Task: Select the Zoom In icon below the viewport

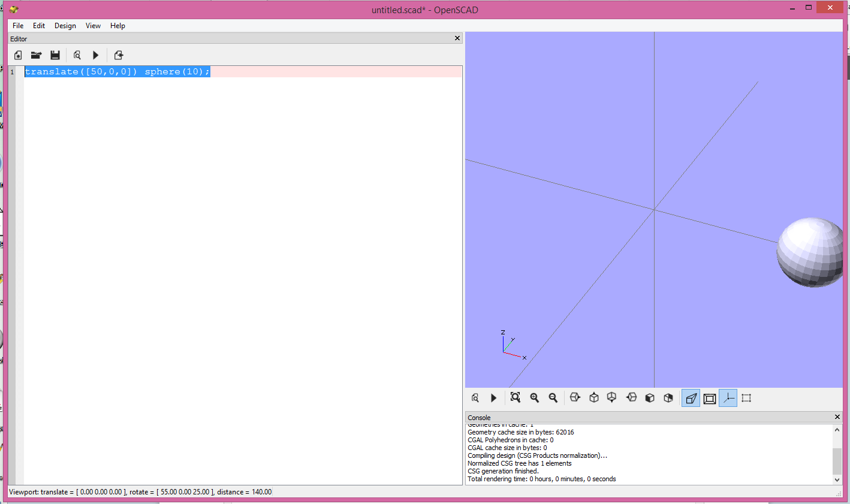Action: point(534,397)
